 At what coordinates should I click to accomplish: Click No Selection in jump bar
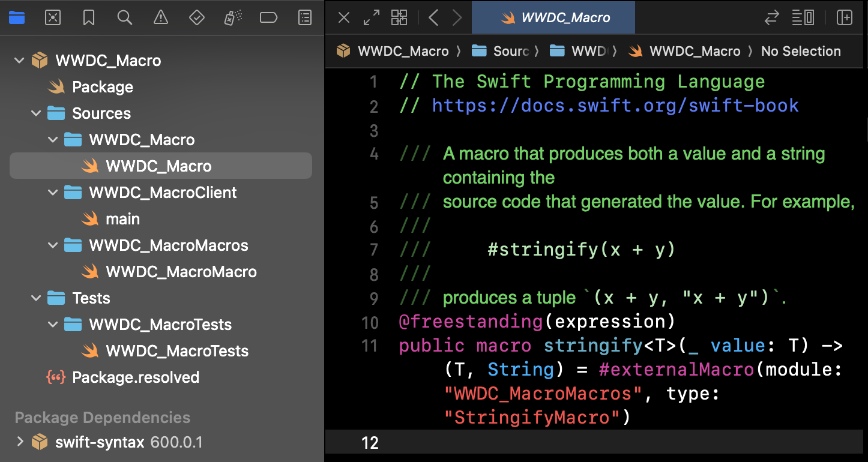point(801,51)
